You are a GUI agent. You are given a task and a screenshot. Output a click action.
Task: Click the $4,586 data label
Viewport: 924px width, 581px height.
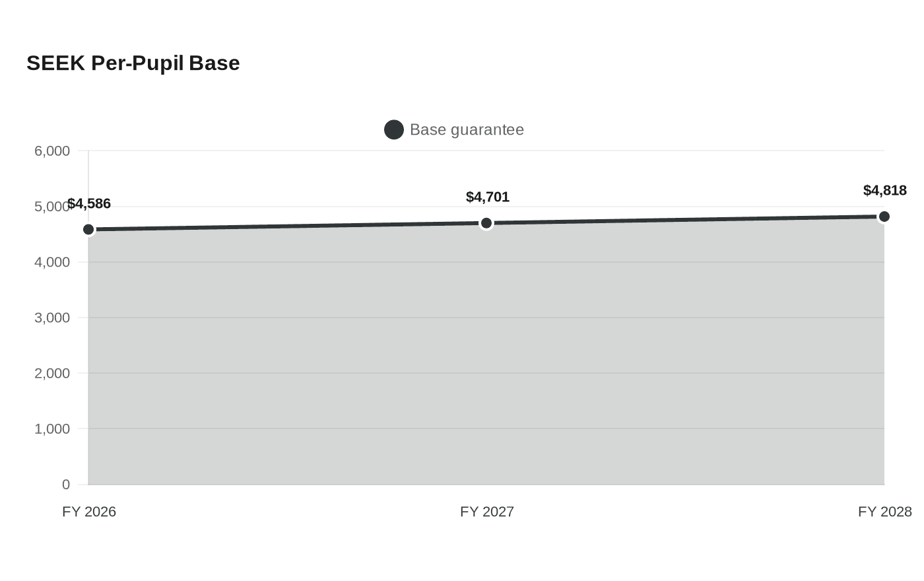point(89,204)
